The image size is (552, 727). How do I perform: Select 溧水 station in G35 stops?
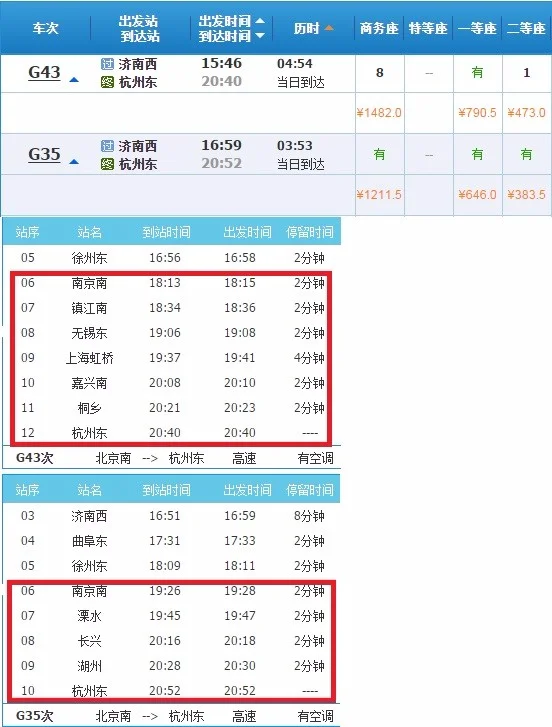point(89,616)
